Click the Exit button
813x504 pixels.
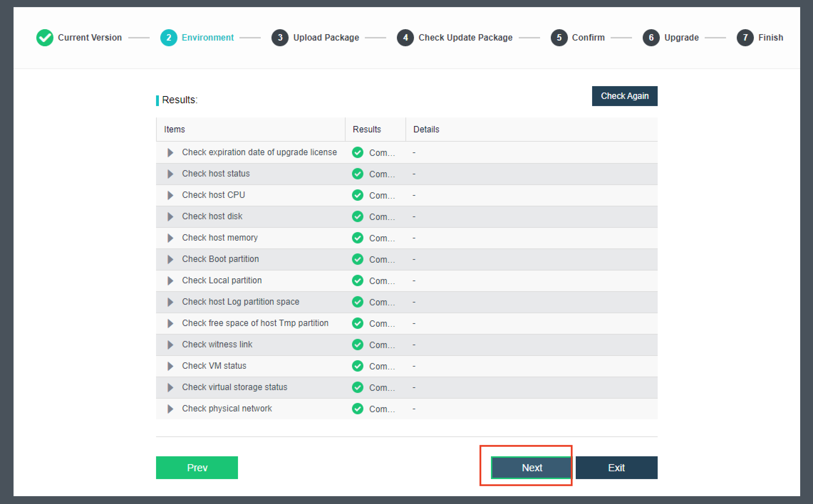click(616, 468)
